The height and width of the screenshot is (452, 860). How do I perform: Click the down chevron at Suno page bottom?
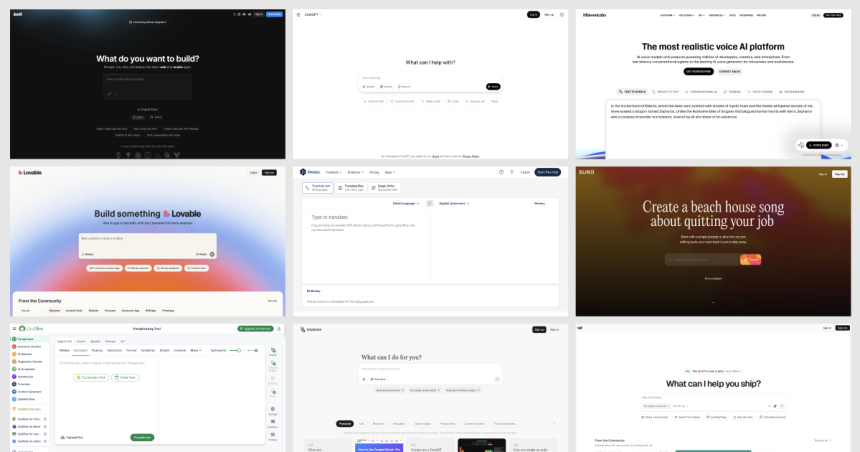[x=713, y=303]
